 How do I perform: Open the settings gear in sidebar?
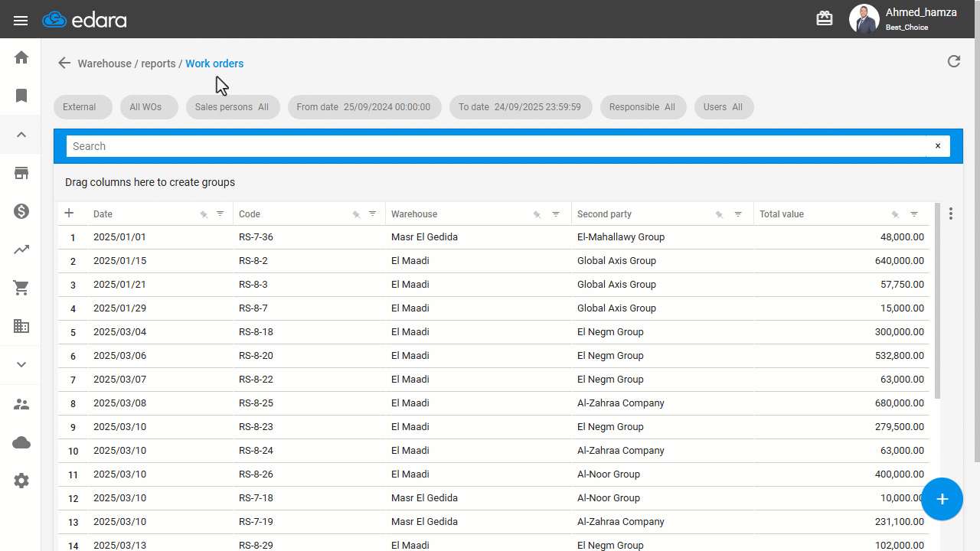21,481
